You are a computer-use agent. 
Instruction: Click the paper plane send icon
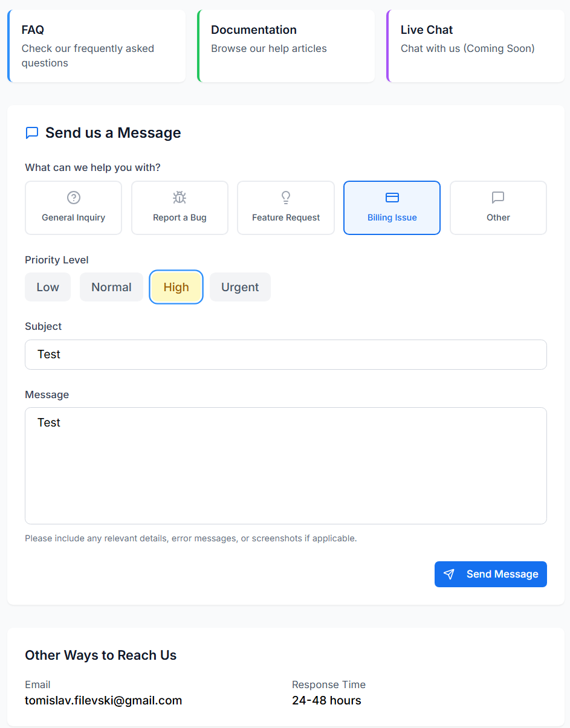click(x=449, y=575)
